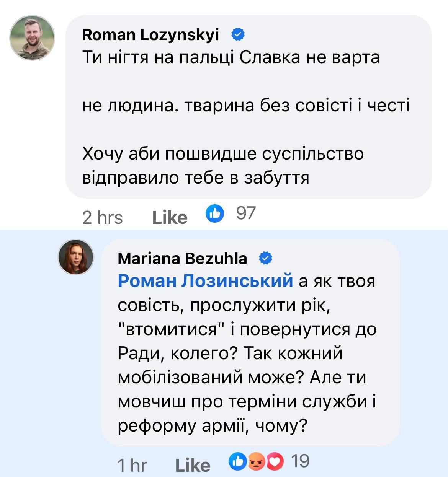Click the "2 hrs" comment timestamp
This screenshot has height=479, width=448.
[102, 218]
